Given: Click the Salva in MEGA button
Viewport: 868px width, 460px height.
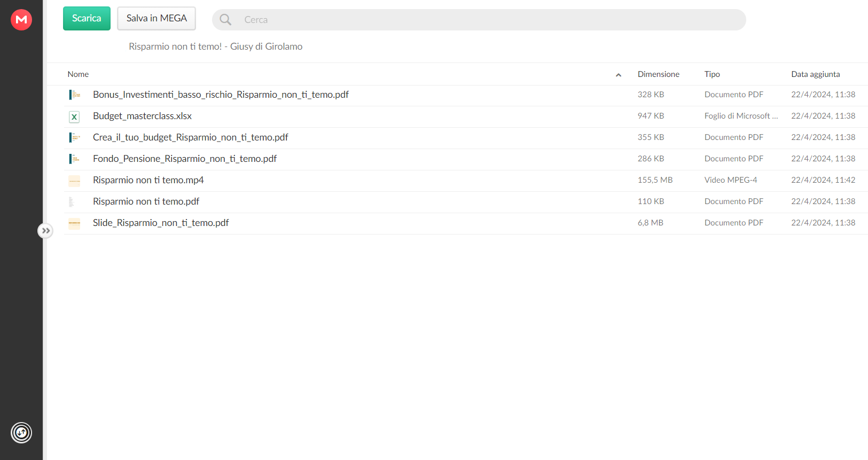Looking at the screenshot, I should (x=157, y=18).
